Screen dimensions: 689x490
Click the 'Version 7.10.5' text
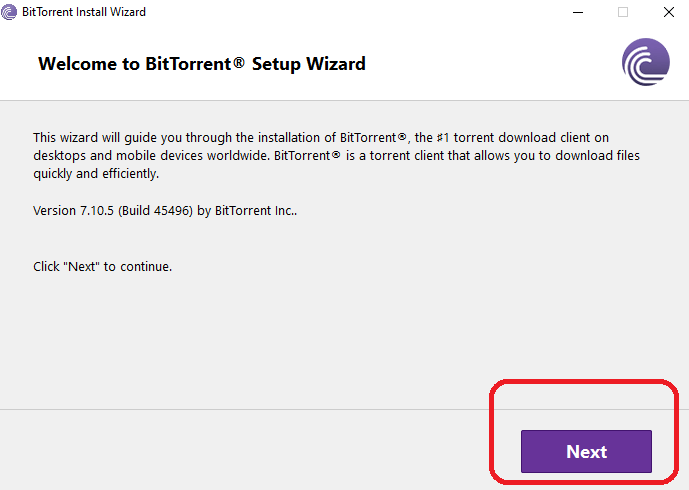point(72,211)
